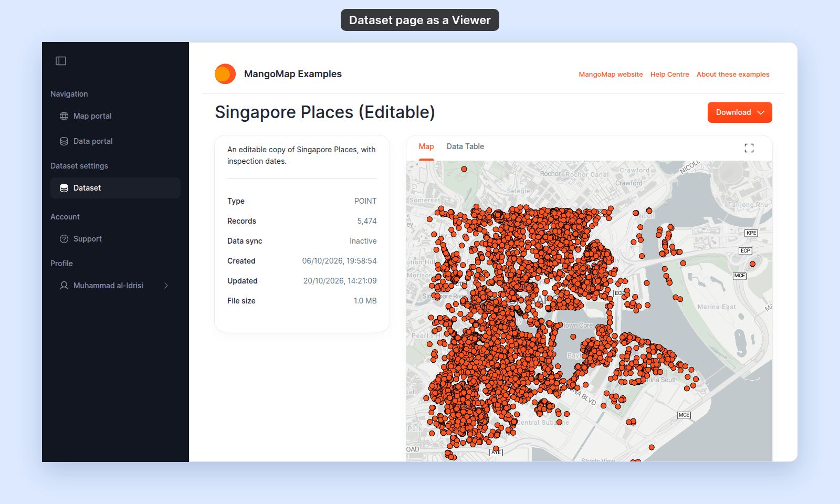The width and height of the screenshot is (840, 504).
Task: Click the dataset description text
Action: tap(301, 155)
